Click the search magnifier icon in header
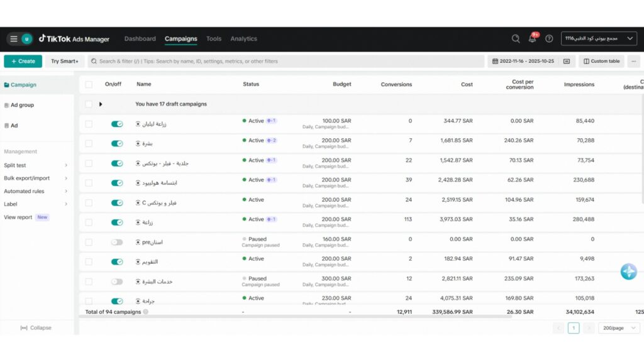The image size is (644, 362). tap(516, 38)
